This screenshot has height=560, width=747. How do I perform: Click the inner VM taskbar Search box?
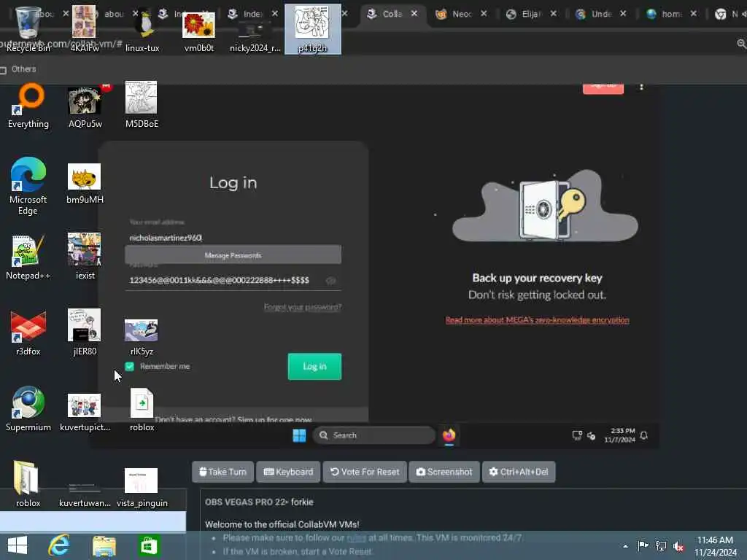coord(374,435)
